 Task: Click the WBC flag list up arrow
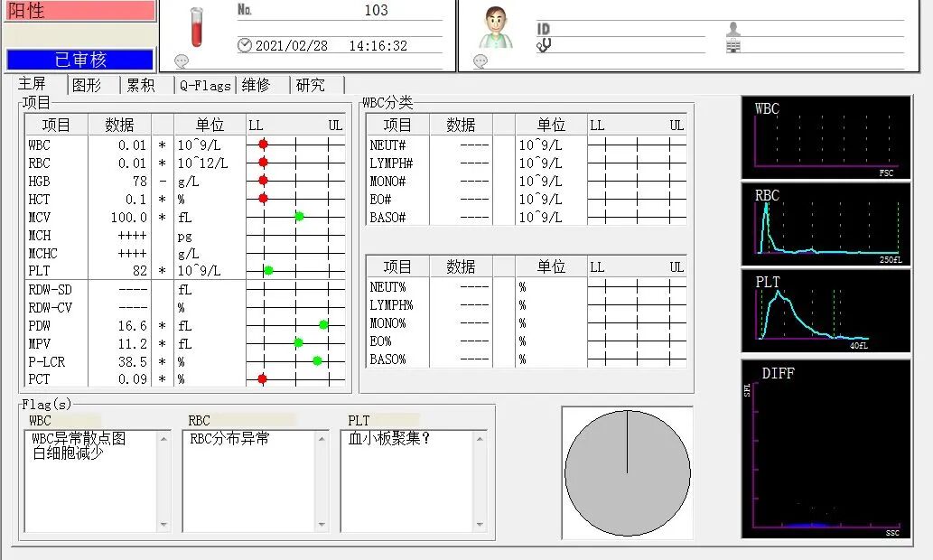pos(163,439)
